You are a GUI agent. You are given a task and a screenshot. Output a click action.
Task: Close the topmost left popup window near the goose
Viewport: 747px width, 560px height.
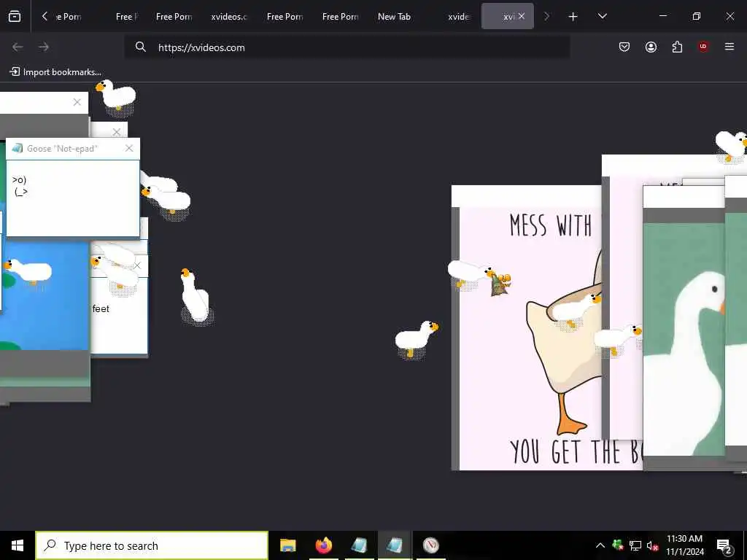(x=77, y=102)
